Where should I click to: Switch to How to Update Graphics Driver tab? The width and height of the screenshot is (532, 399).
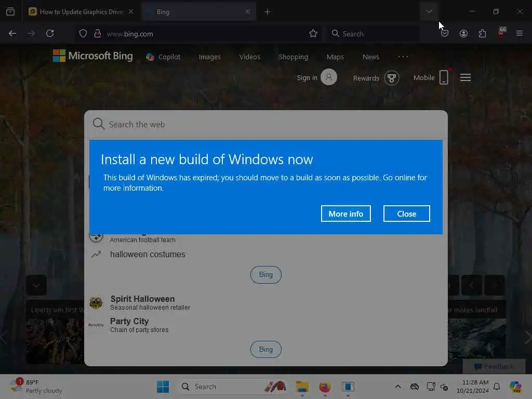(x=82, y=12)
